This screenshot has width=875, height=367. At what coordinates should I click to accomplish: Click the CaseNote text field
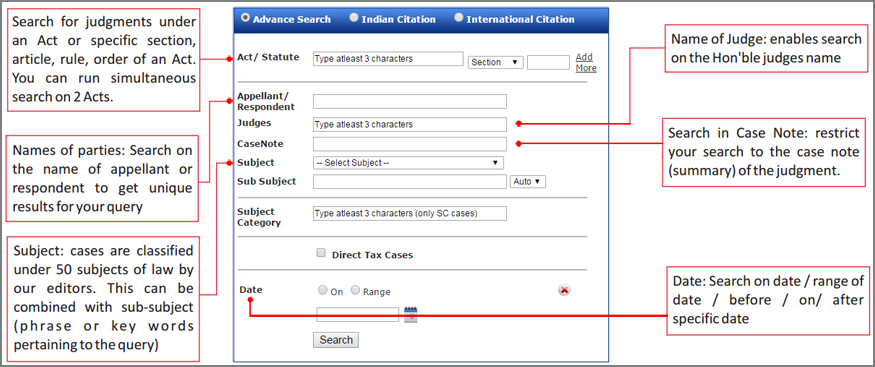pyautogui.click(x=410, y=144)
